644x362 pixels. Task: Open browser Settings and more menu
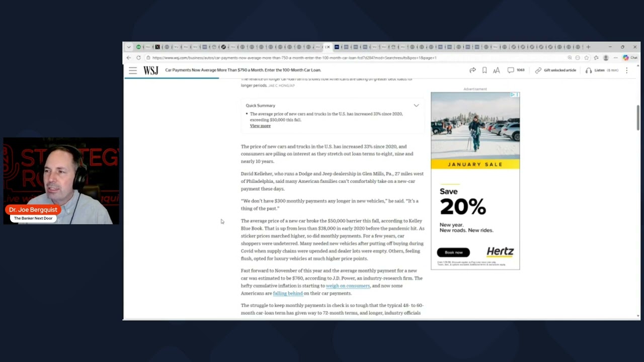[615, 58]
